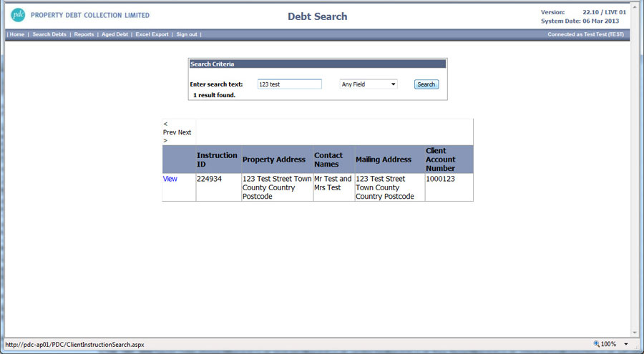This screenshot has height=354, width=644.
Task: Open the 100% zoom level dropdown arrow
Action: pyautogui.click(x=626, y=344)
